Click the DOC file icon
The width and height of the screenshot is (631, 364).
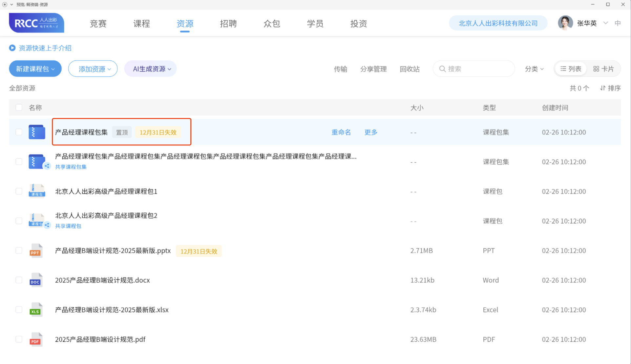(35, 280)
